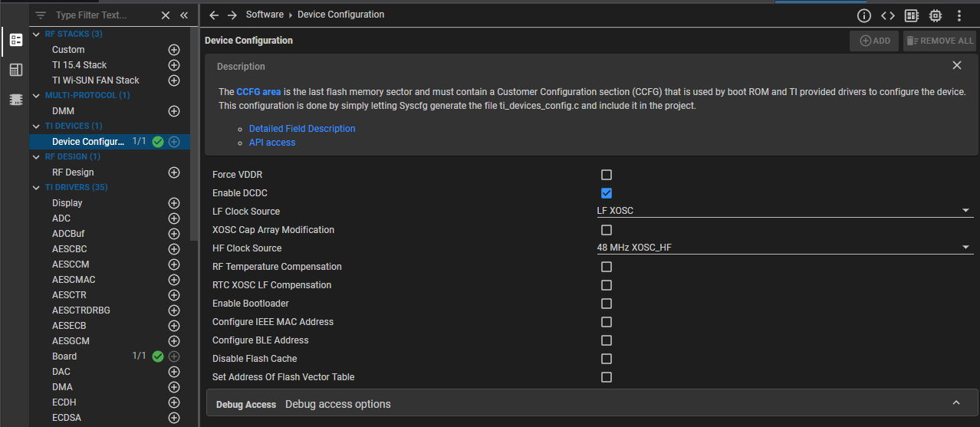980x427 pixels.
Task: Open the API access link
Action: (272, 143)
